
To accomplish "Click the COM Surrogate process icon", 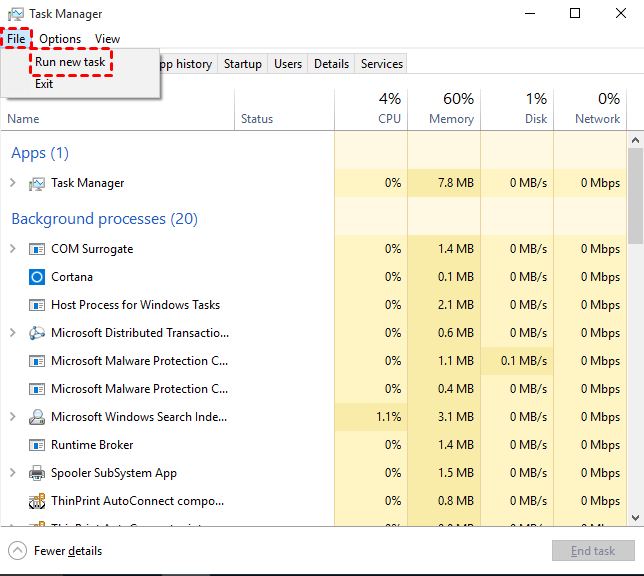I will 37,249.
